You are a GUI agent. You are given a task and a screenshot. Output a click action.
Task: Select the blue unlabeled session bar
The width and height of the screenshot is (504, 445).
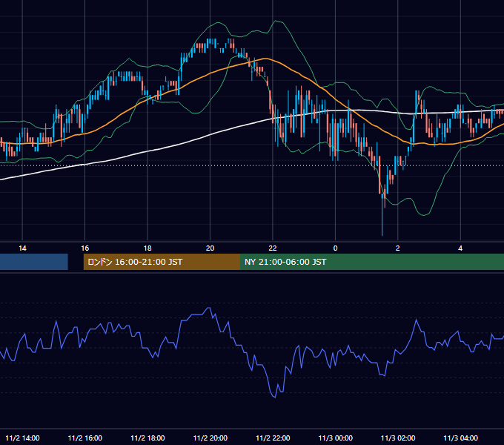tap(34, 262)
